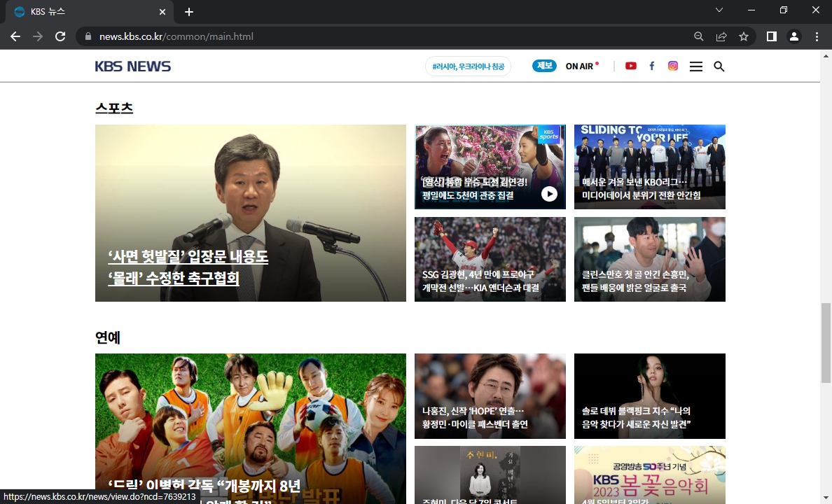Open the 김연경 통합 우승 도전 video card

point(490,167)
